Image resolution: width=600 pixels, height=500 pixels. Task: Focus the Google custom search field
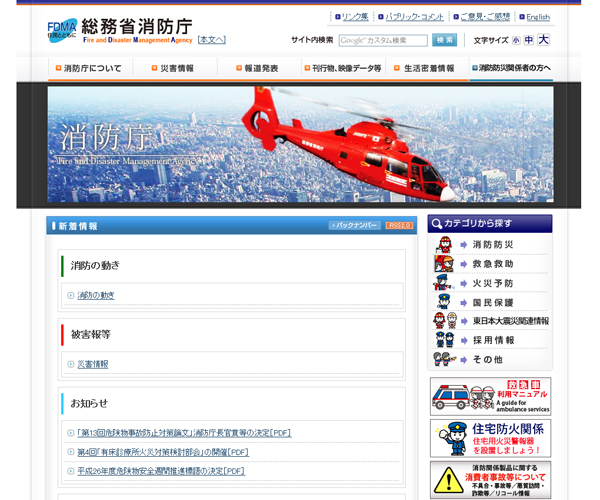coord(383,40)
